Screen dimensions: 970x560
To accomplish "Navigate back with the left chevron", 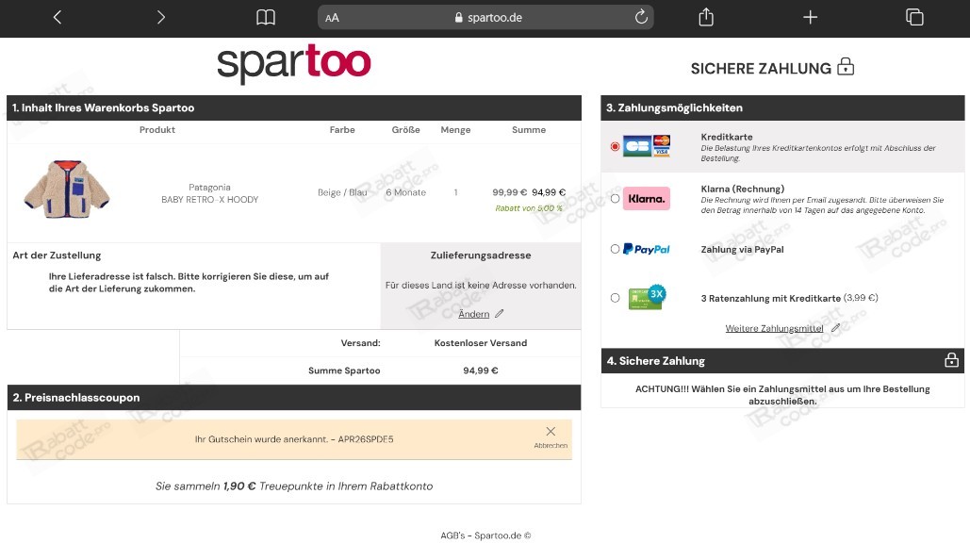I will (x=55, y=17).
